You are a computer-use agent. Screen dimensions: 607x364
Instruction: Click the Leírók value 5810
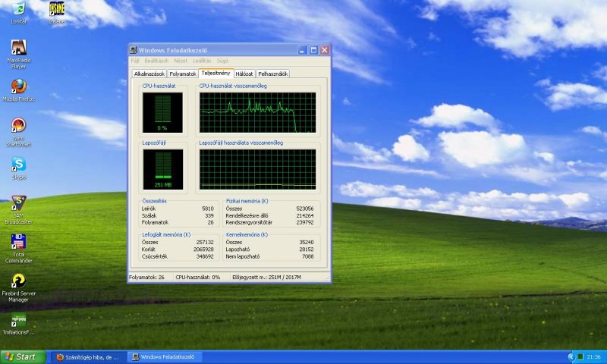point(207,209)
